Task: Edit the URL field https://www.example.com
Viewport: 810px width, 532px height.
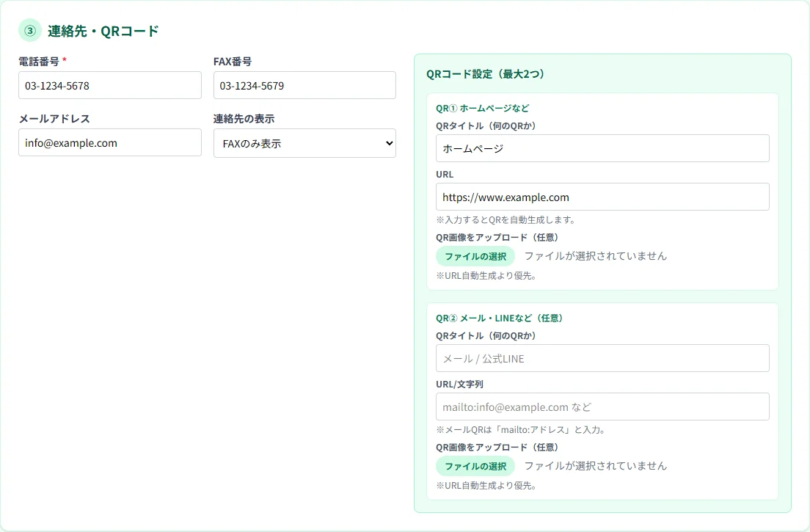Action: (602, 197)
